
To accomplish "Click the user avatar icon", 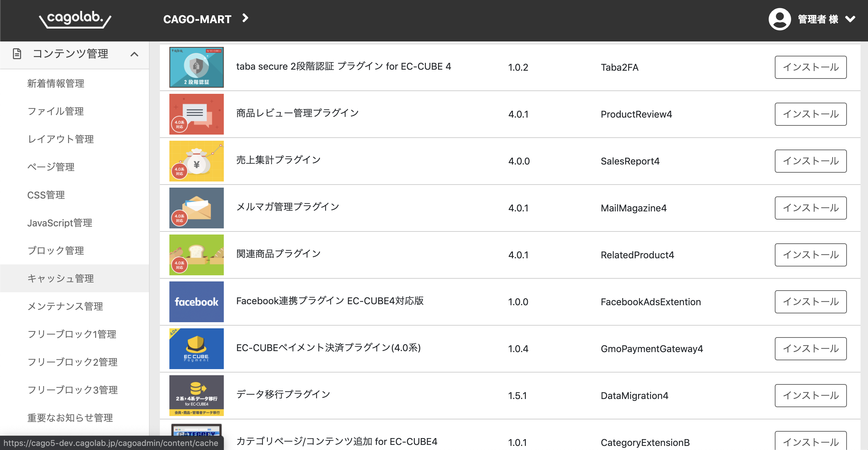I will point(780,19).
